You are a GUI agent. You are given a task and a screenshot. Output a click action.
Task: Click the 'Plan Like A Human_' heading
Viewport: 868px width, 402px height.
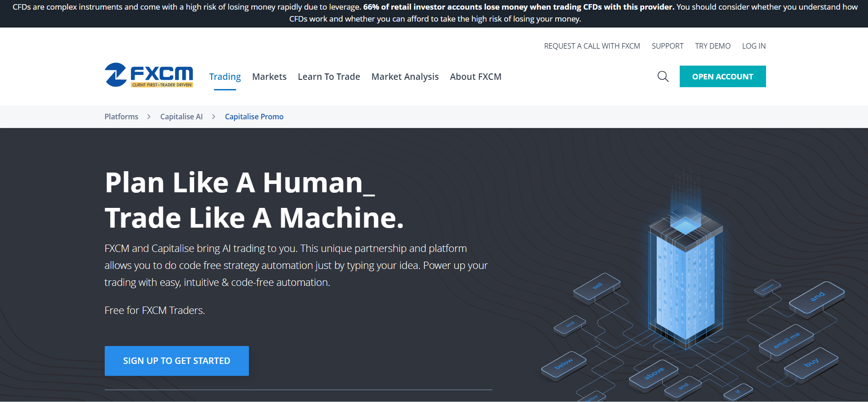point(240,183)
